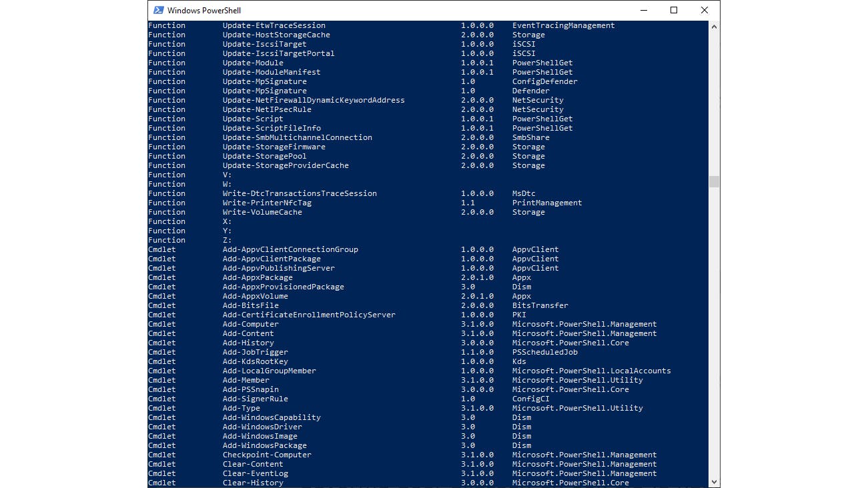
Task: Select the Add-AppvClientConnectionGroup cmdlet entry
Action: pos(290,249)
